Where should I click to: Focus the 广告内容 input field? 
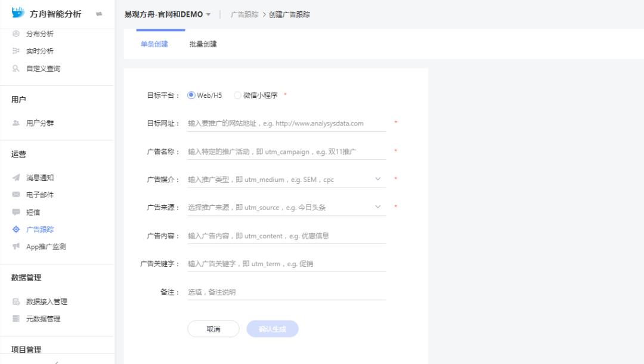(x=287, y=236)
